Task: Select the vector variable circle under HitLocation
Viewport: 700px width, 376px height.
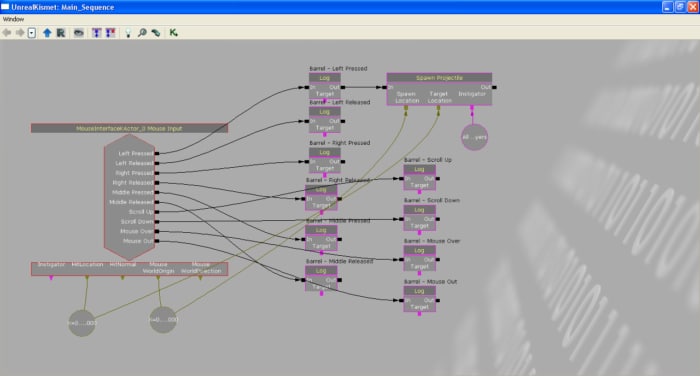Action: pyautogui.click(x=82, y=323)
